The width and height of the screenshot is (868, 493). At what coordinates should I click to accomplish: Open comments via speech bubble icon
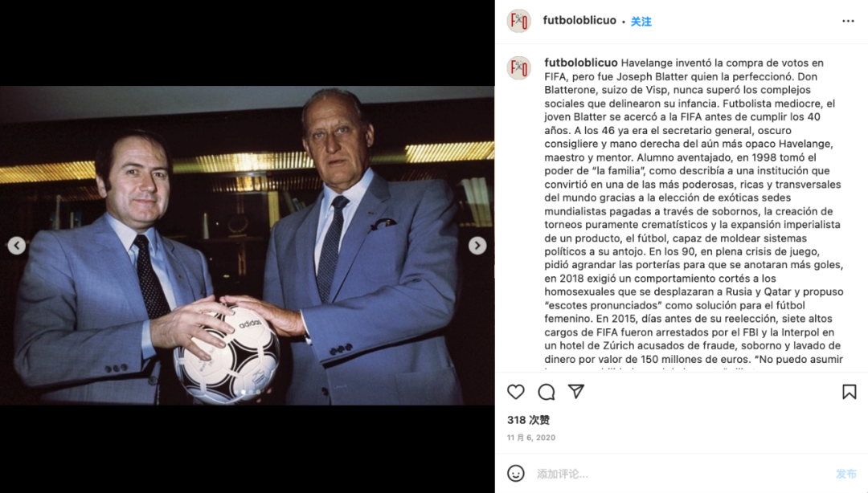546,392
